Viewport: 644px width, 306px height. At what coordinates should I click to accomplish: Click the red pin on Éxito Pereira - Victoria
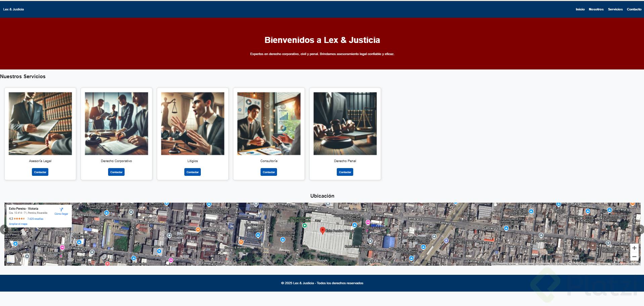pos(323,231)
